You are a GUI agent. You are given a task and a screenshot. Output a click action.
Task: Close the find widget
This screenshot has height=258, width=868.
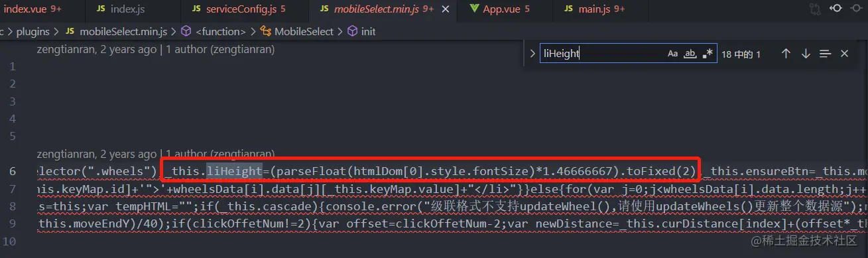(x=844, y=54)
